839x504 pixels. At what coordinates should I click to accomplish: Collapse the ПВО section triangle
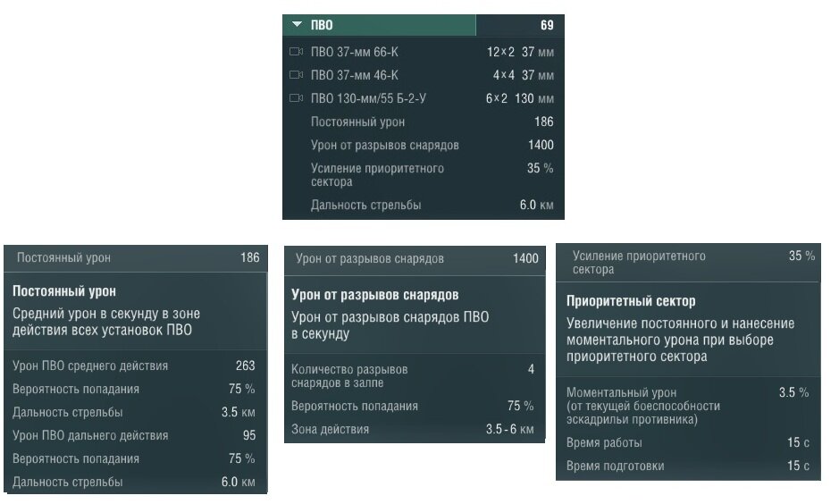[297, 25]
